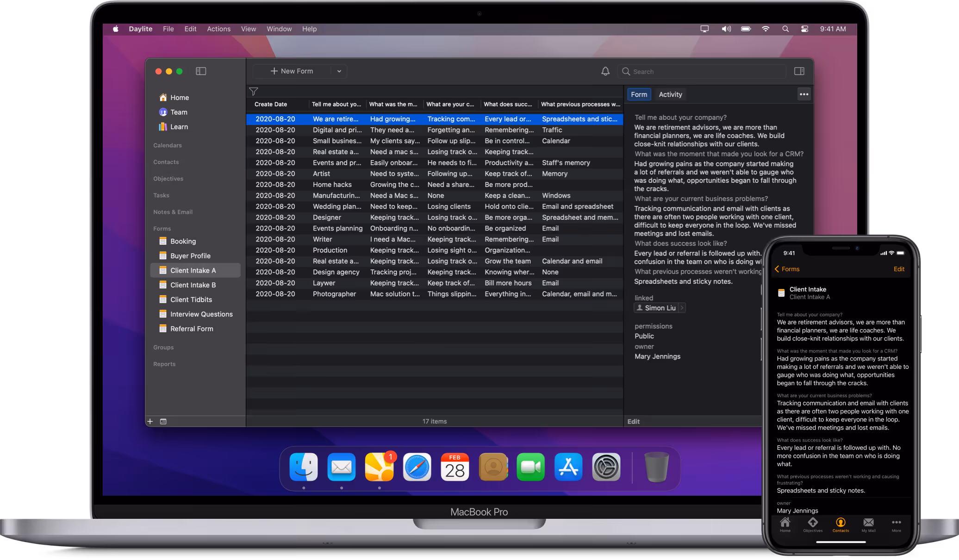Click the Wi-Fi status icon
The height and width of the screenshot is (560, 959).
click(x=766, y=29)
